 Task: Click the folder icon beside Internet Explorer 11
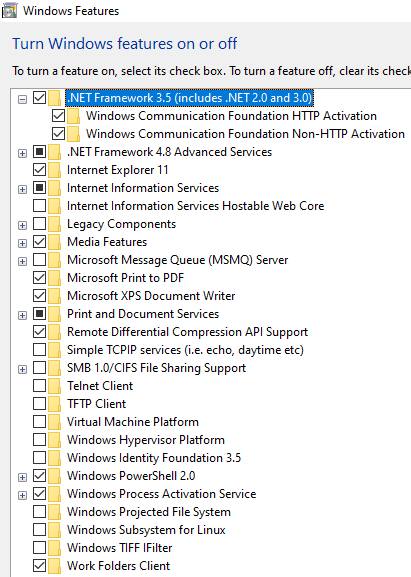click(54, 170)
